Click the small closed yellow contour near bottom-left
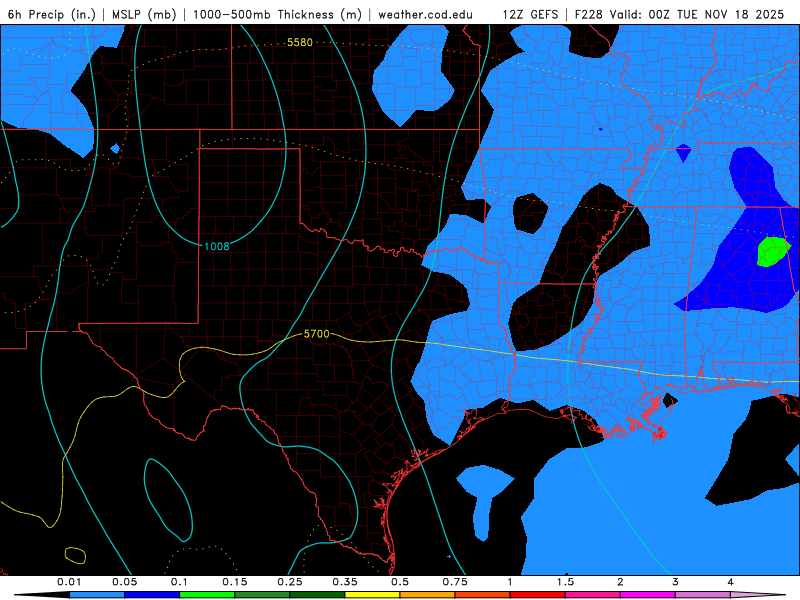800x600 pixels. click(x=76, y=556)
